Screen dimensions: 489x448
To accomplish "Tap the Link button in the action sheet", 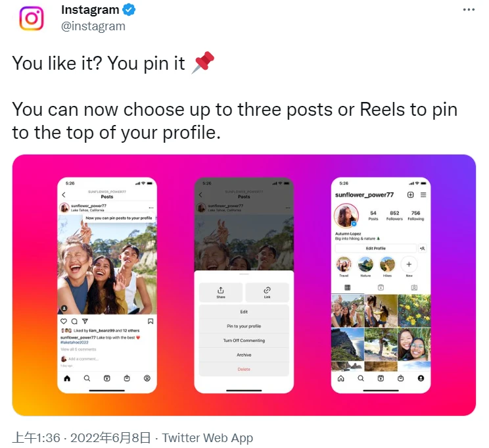I will pos(268,293).
